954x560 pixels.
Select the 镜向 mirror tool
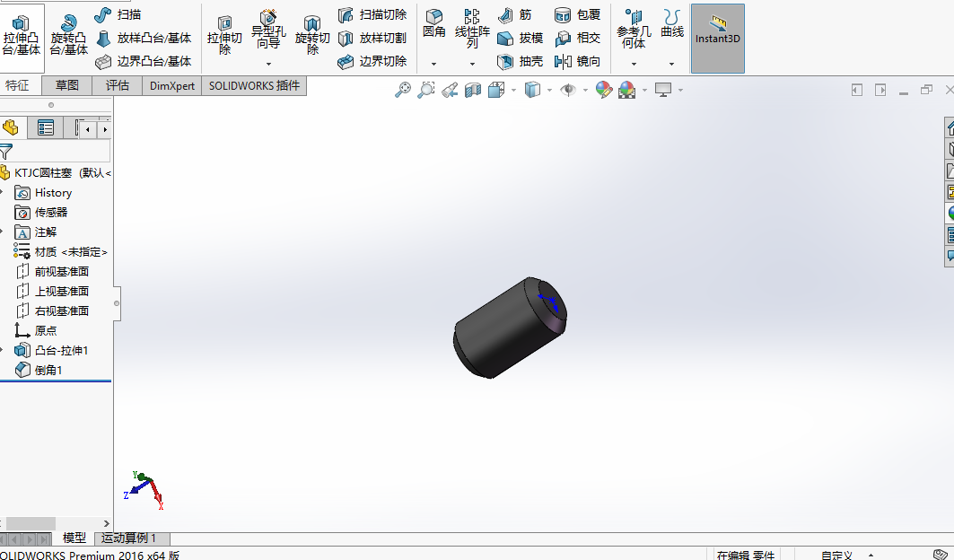tap(577, 61)
